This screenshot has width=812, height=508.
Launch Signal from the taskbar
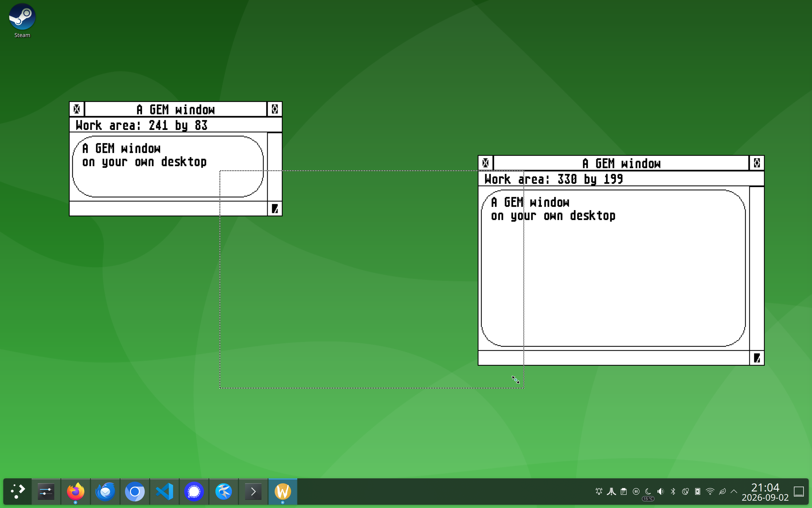coord(194,492)
